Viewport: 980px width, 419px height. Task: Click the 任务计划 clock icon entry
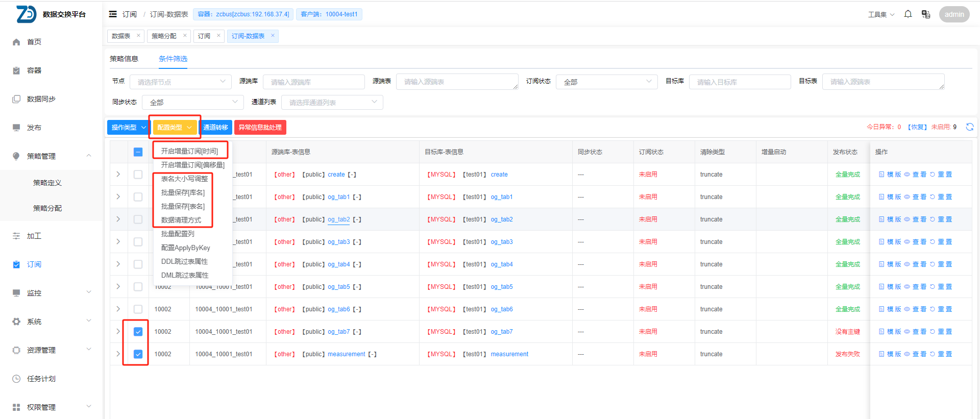[16, 379]
